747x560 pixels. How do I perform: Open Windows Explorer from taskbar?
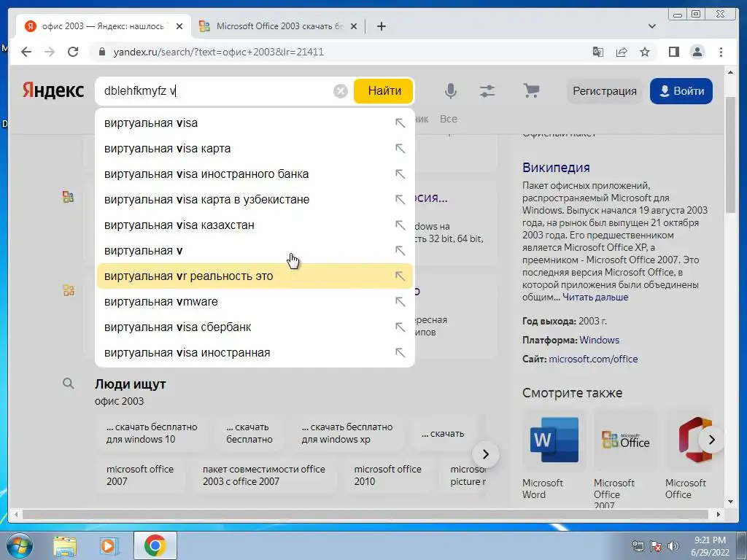[x=65, y=545]
